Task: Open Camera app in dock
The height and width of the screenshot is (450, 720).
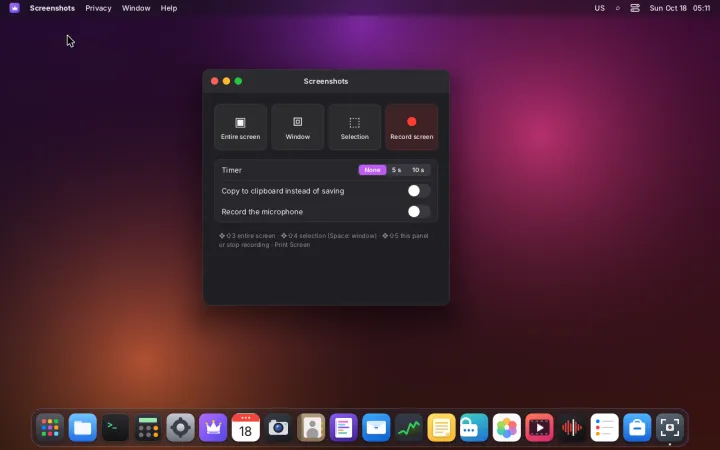Action: click(278, 428)
